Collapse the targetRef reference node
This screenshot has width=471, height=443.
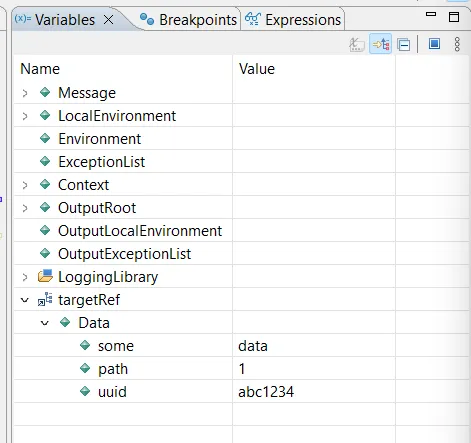tap(25, 300)
